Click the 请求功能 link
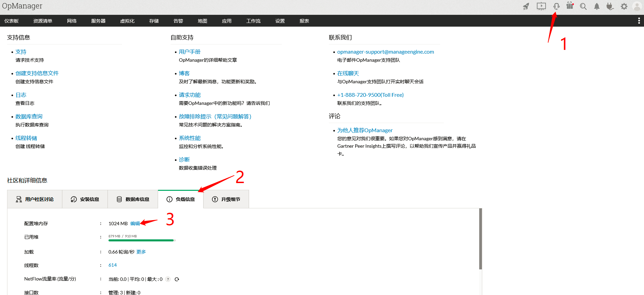The height and width of the screenshot is (295, 644). click(190, 95)
